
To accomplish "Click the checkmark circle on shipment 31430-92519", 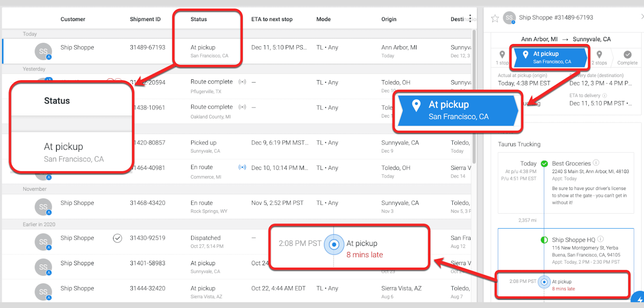I will click(117, 238).
